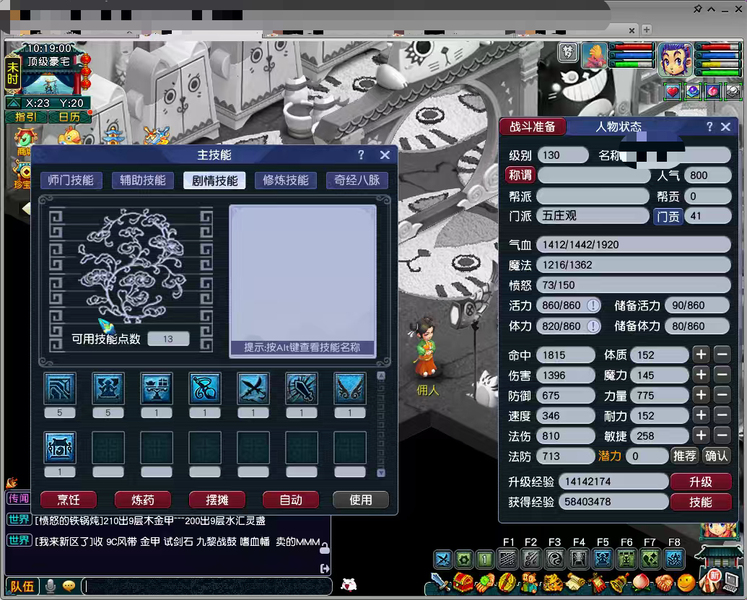Activate the F5 hotkey skill slot
This screenshot has height=600, width=747.
603,559
